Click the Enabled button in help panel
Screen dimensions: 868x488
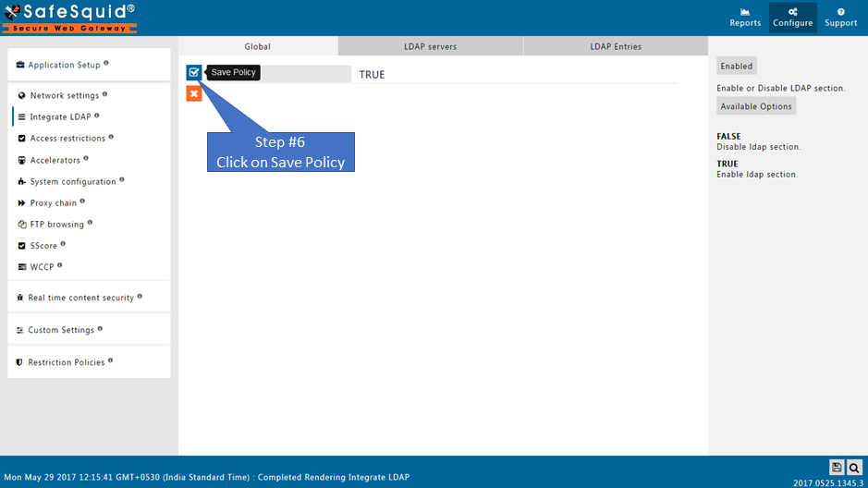736,66
